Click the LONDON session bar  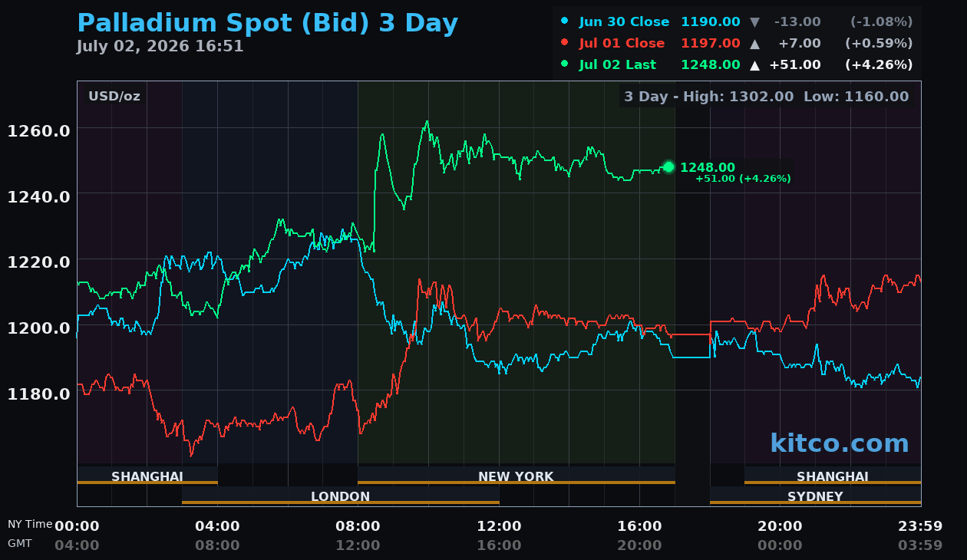[341, 496]
